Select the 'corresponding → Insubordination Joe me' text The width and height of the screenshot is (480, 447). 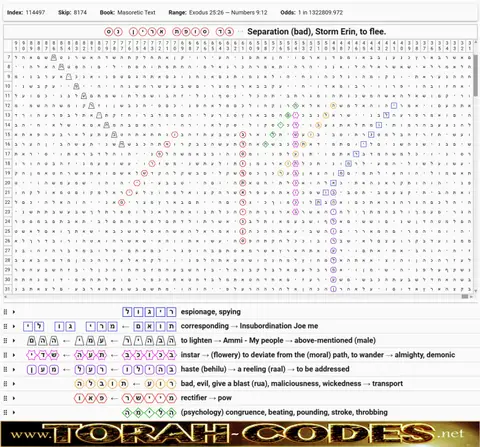coord(249,326)
